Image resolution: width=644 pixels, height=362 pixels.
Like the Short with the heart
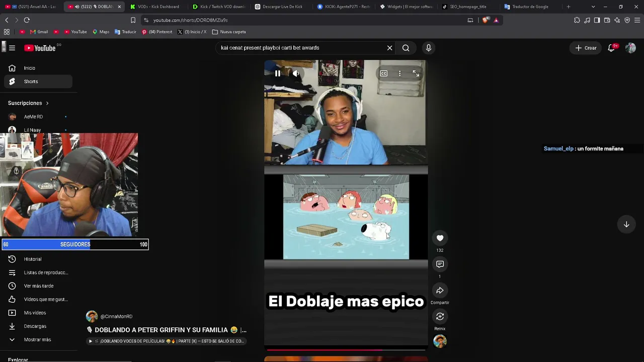click(440, 238)
